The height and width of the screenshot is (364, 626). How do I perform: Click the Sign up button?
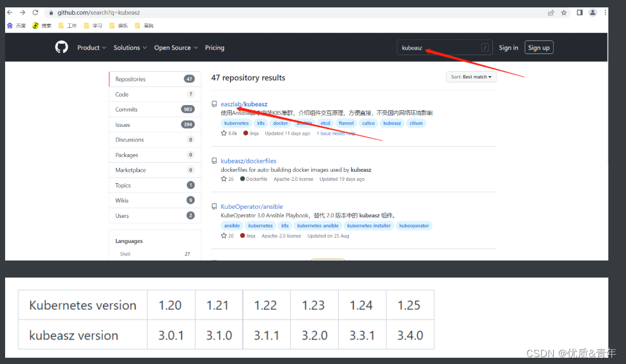(538, 48)
